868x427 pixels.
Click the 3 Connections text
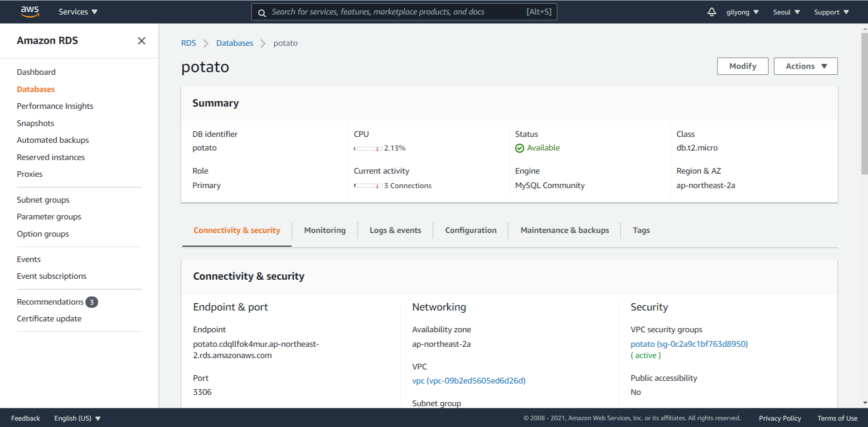tap(407, 186)
